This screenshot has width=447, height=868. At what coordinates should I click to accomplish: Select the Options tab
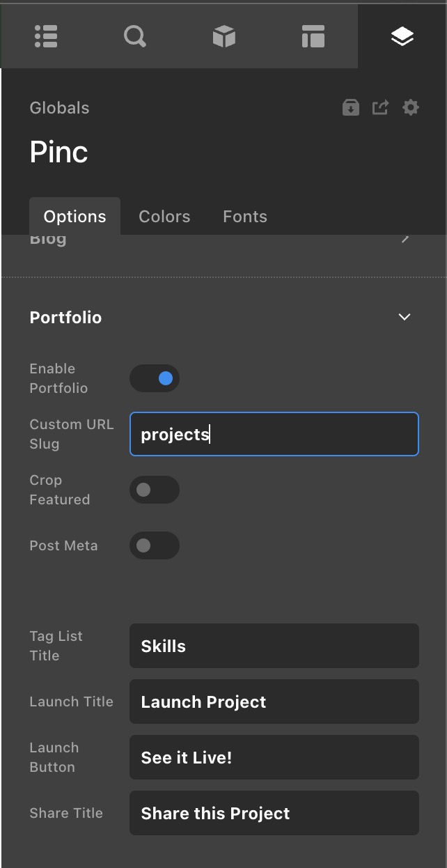coord(74,217)
